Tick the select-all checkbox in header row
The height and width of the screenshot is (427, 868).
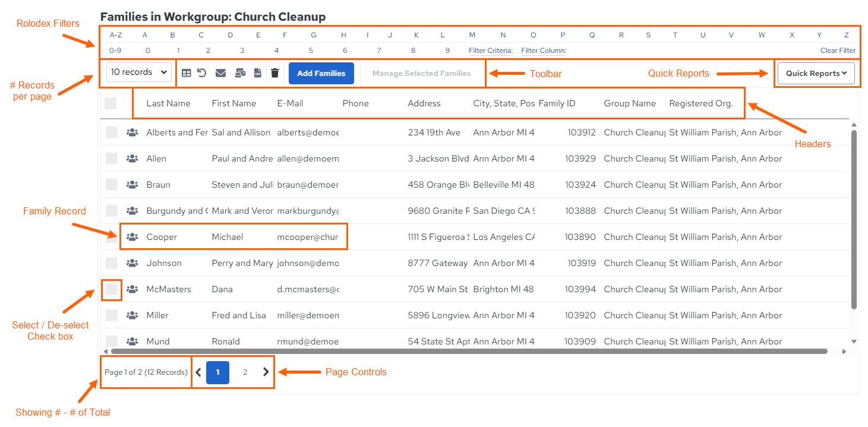[111, 103]
